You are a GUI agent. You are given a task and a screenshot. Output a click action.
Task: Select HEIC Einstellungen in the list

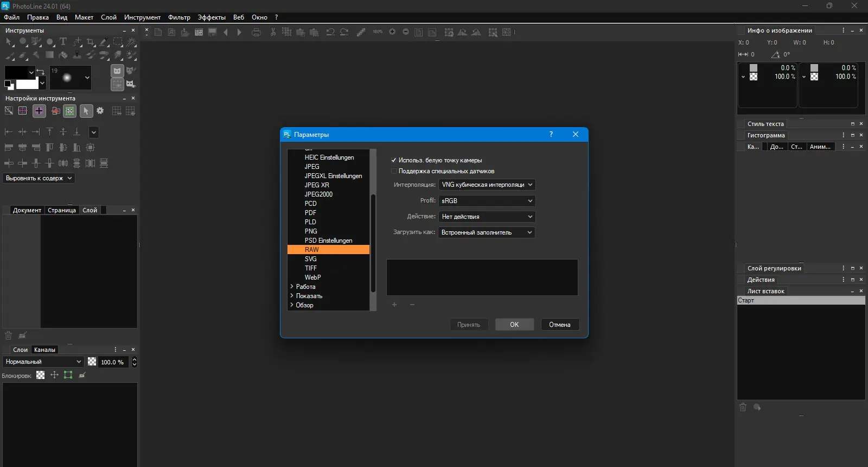pos(328,157)
